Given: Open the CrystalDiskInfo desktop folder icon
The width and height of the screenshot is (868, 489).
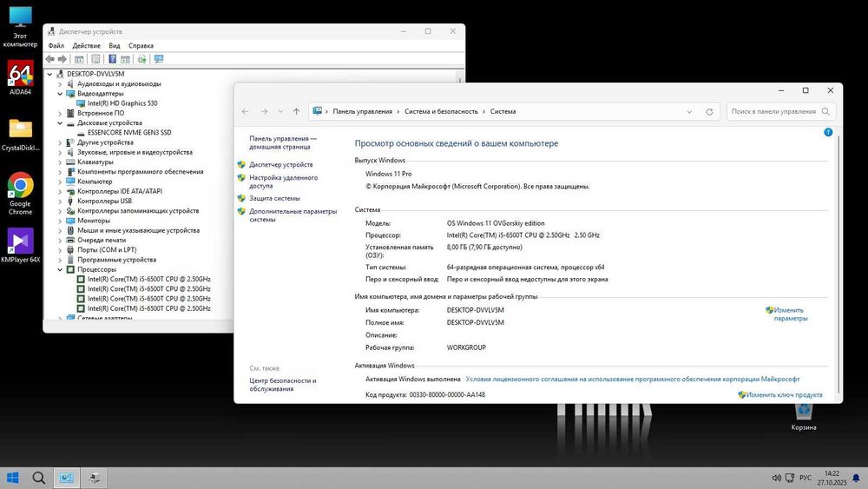Looking at the screenshot, I should pyautogui.click(x=20, y=134).
